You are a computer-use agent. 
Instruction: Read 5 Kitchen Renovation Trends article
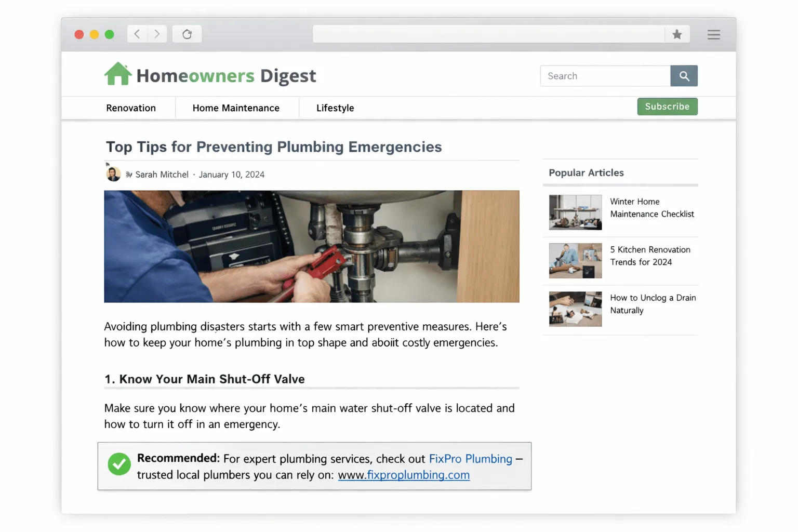pos(650,256)
